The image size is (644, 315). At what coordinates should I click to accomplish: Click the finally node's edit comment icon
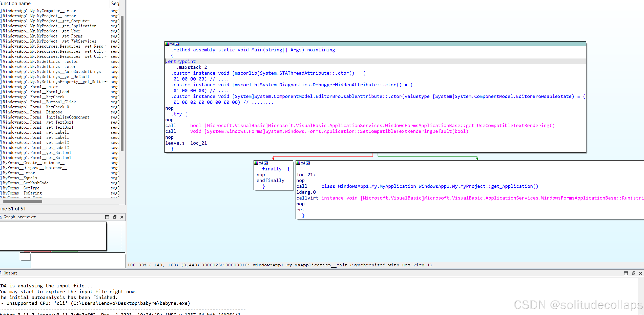click(261, 163)
